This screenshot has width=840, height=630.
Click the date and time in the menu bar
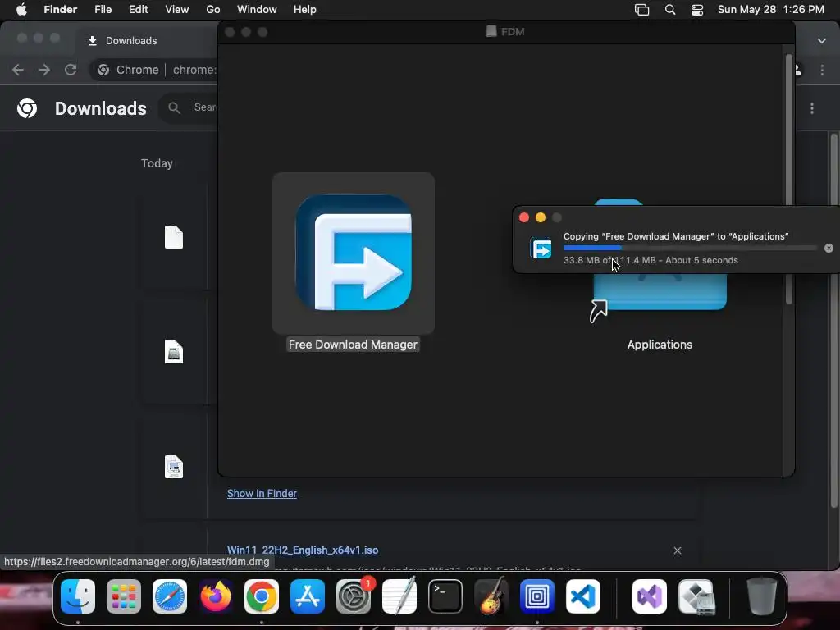pos(770,10)
